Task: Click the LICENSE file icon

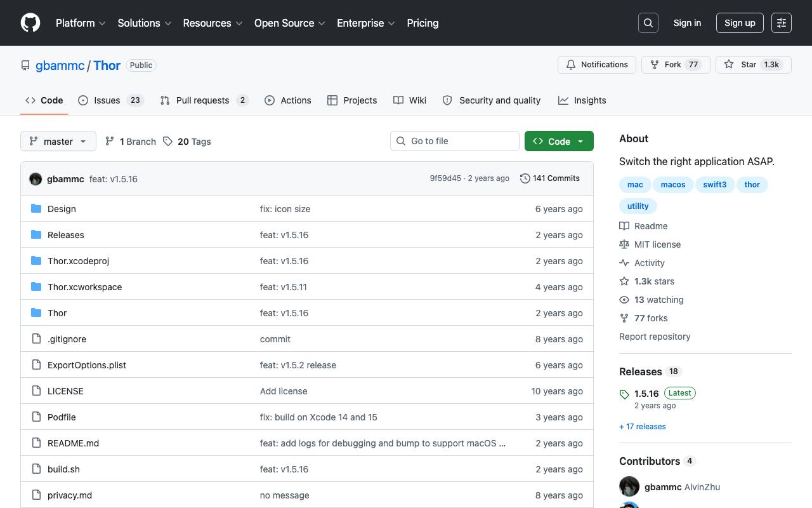Action: click(x=36, y=391)
